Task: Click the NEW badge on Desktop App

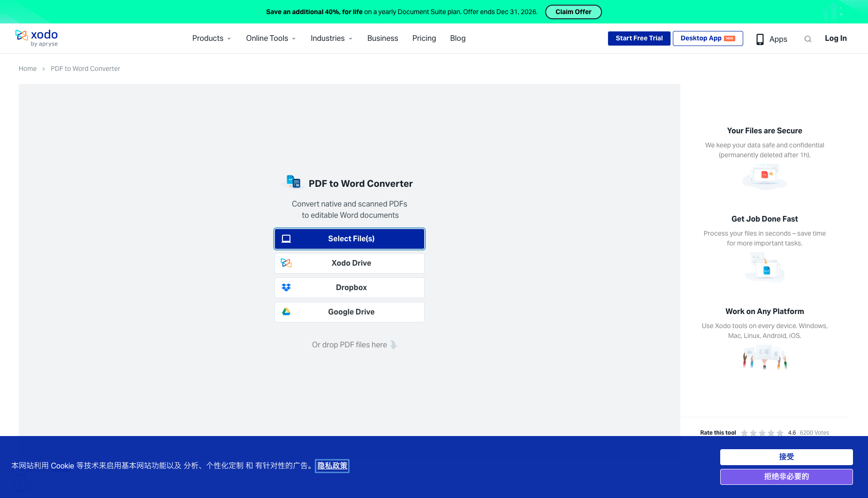Action: (x=730, y=38)
